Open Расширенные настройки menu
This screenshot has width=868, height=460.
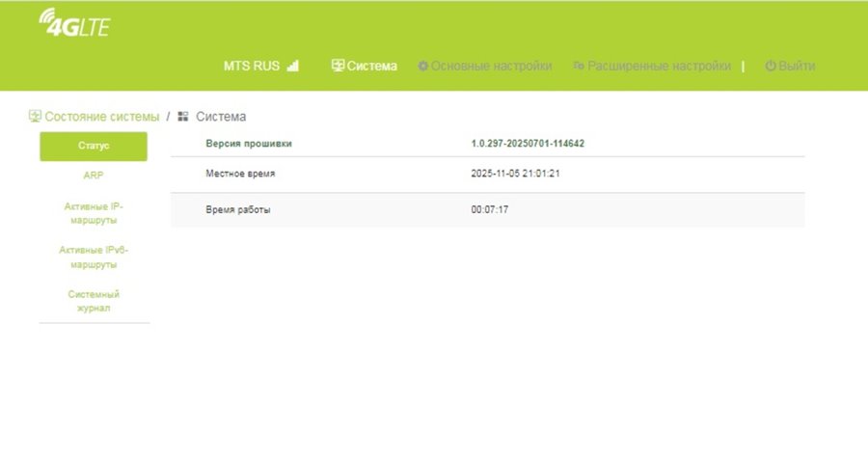click(659, 67)
